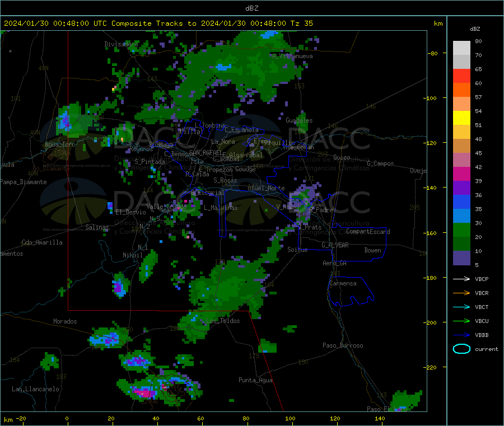Click the timestamp header text line

tap(158, 24)
